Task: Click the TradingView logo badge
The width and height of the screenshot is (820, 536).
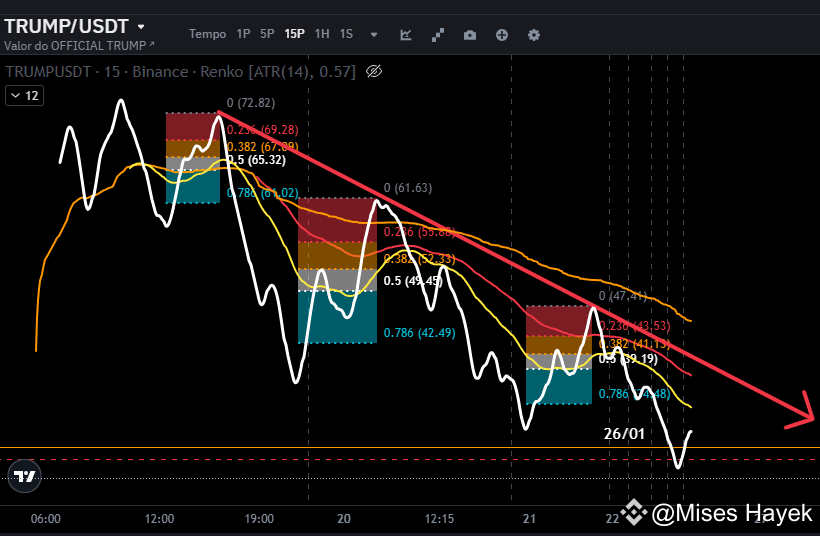Action: click(25, 476)
